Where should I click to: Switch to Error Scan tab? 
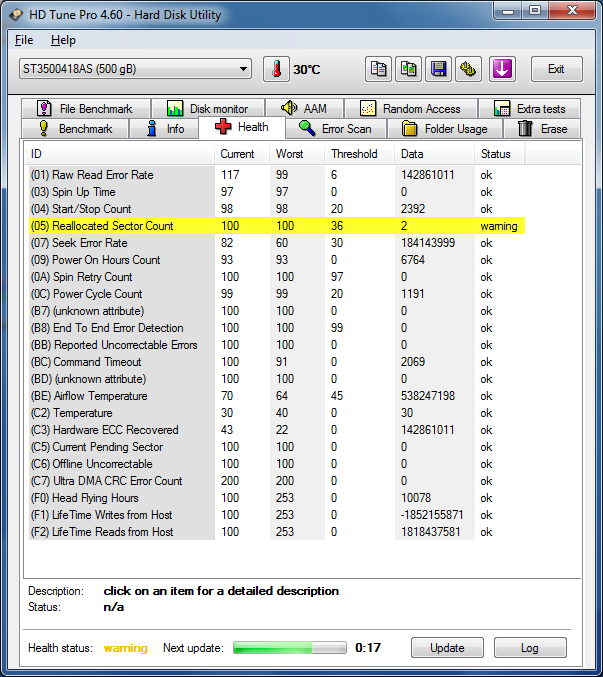(335, 129)
